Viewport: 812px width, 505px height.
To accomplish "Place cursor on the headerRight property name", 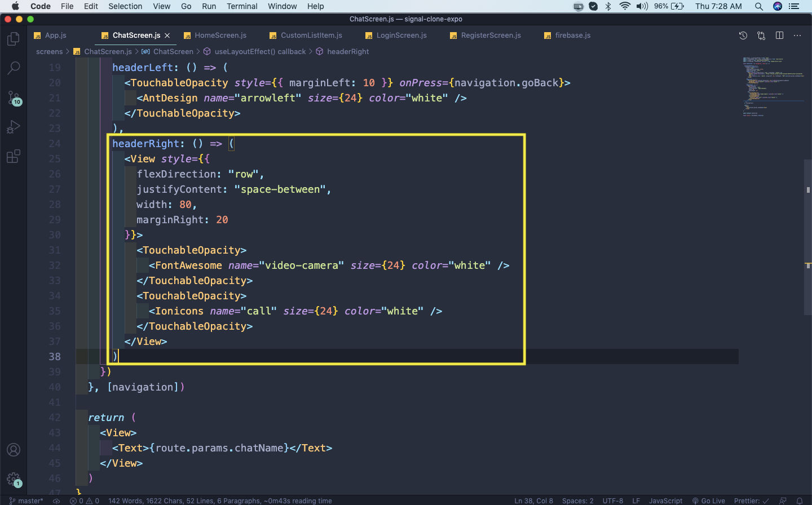I will point(146,144).
